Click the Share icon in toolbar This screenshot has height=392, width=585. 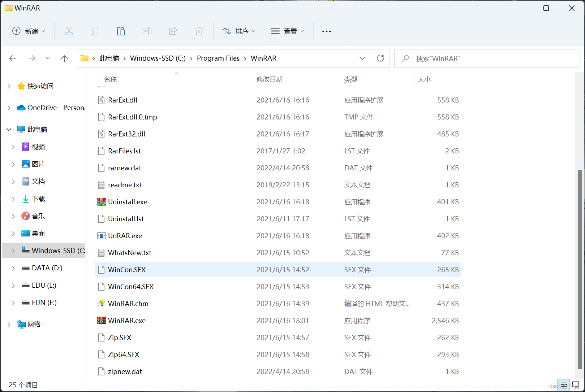point(173,31)
